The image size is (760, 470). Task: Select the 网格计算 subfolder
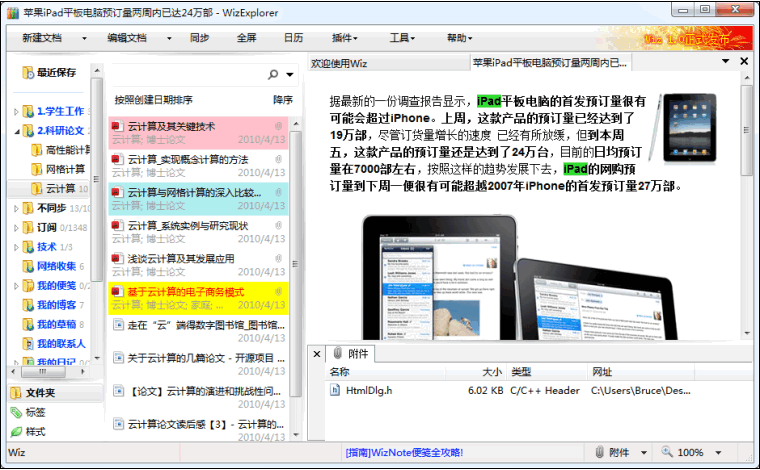(65, 170)
